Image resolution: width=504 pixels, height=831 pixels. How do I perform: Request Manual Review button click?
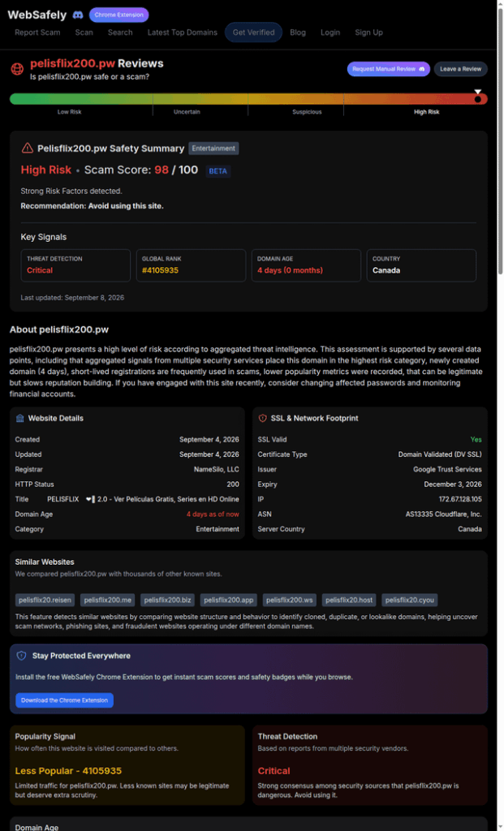(389, 69)
